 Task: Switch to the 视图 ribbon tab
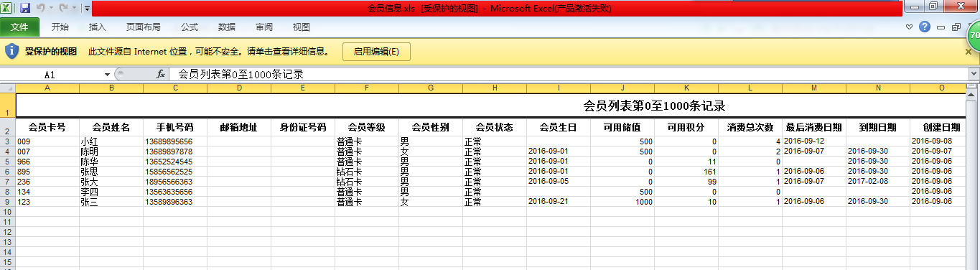point(302,27)
